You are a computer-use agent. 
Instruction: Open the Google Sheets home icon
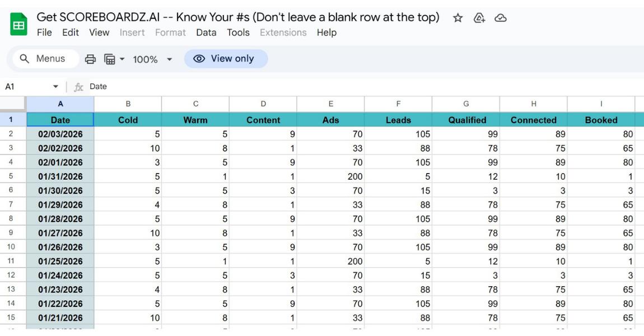tap(18, 25)
